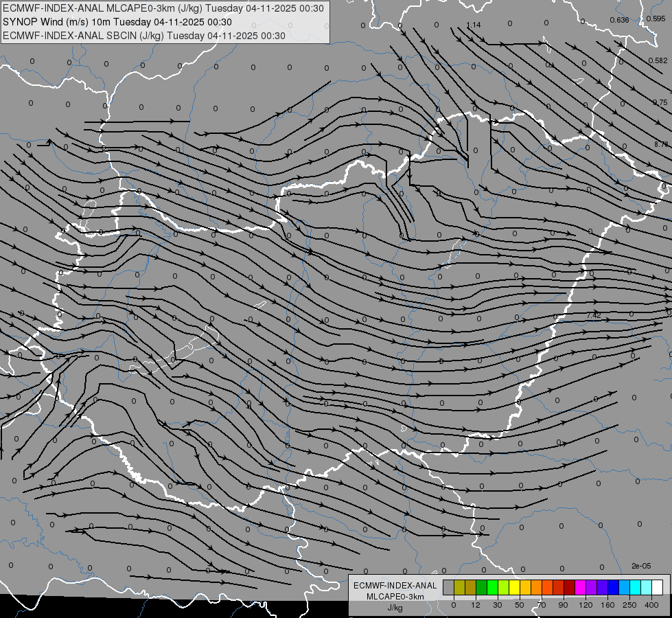Click the map value 8.78
Image resolution: width=672 pixels, height=618 pixels.
[x=661, y=144]
